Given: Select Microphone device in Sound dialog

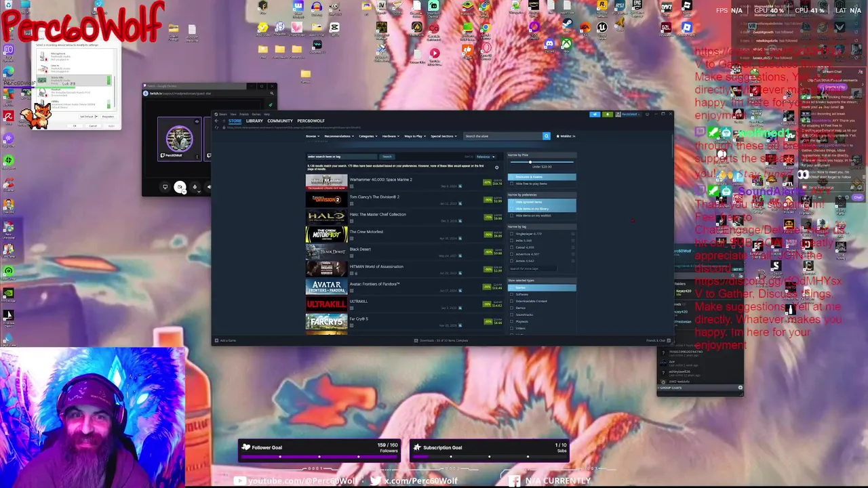Looking at the screenshot, I should [75, 56].
